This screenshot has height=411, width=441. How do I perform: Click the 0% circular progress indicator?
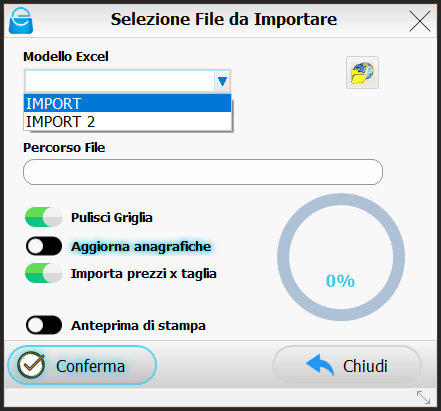[341, 257]
